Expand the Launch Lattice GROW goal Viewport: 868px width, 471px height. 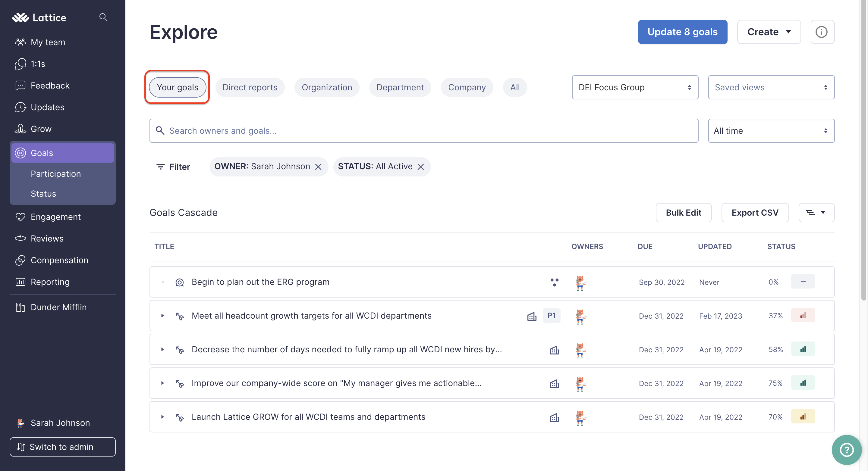click(162, 417)
